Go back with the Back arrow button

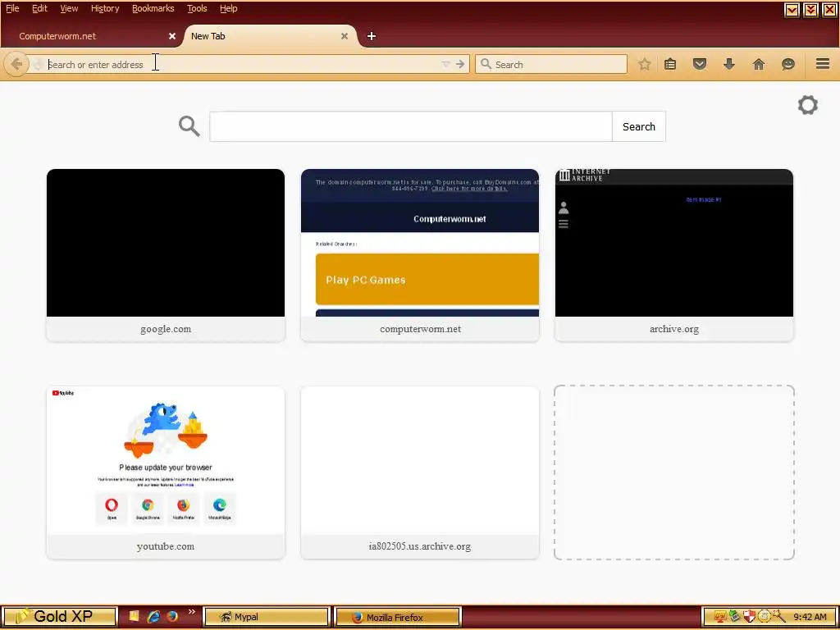pos(16,64)
